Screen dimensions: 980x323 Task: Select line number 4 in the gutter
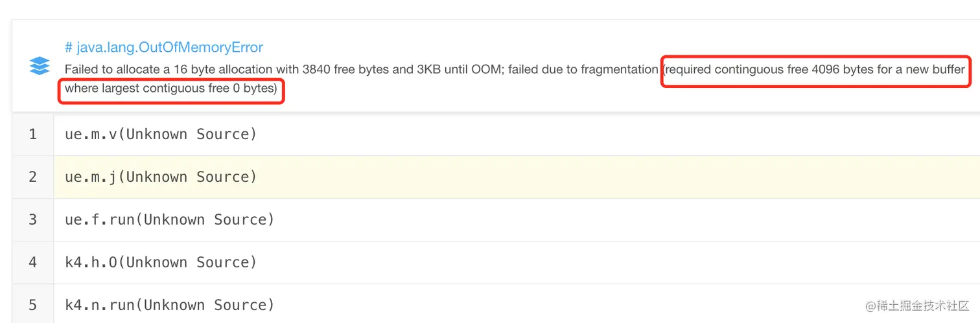tap(32, 262)
